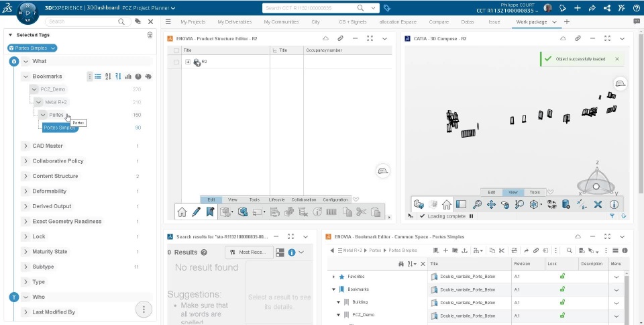This screenshot has height=325, width=644.
Task: Collapse the Portes tree node
Action: click(43, 115)
